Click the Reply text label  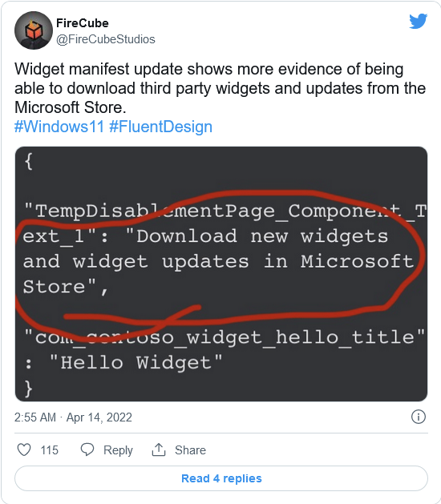(118, 450)
